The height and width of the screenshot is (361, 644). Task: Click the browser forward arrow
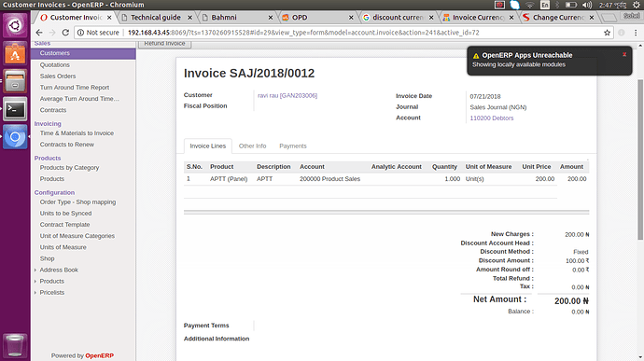point(52,33)
